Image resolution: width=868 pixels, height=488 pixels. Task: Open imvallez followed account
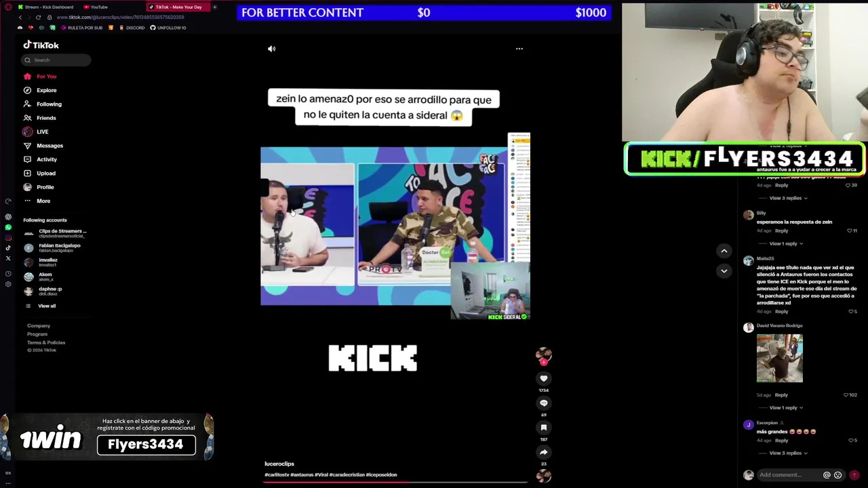[x=42, y=262]
